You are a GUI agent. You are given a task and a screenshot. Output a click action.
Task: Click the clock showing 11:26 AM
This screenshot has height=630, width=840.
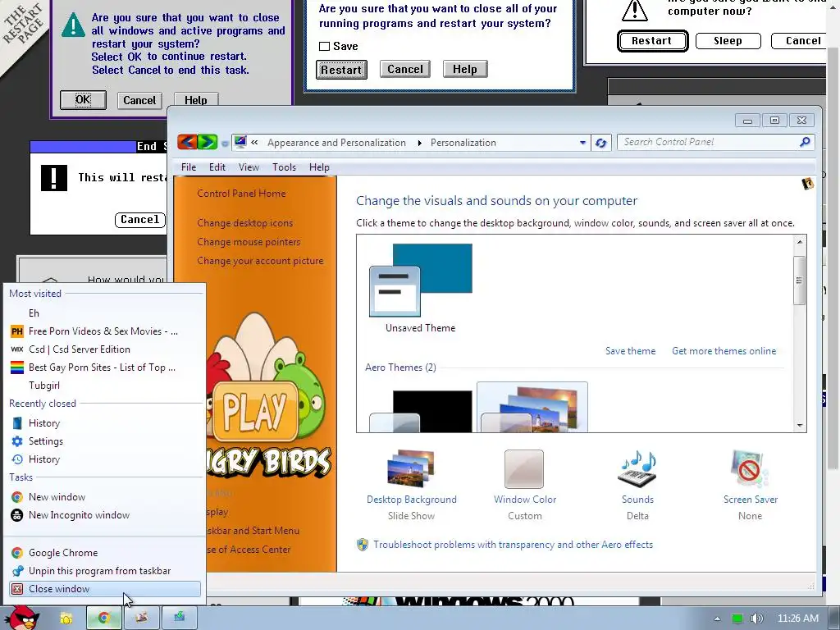click(797, 619)
